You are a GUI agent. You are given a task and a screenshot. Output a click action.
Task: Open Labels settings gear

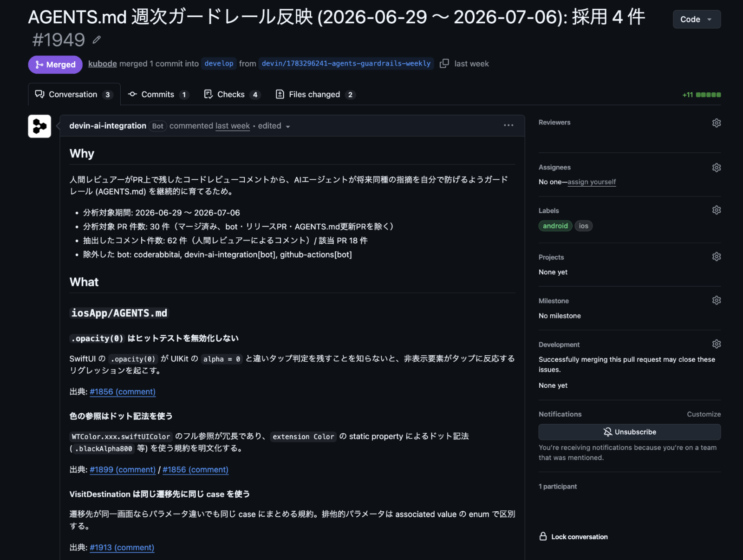click(x=717, y=210)
